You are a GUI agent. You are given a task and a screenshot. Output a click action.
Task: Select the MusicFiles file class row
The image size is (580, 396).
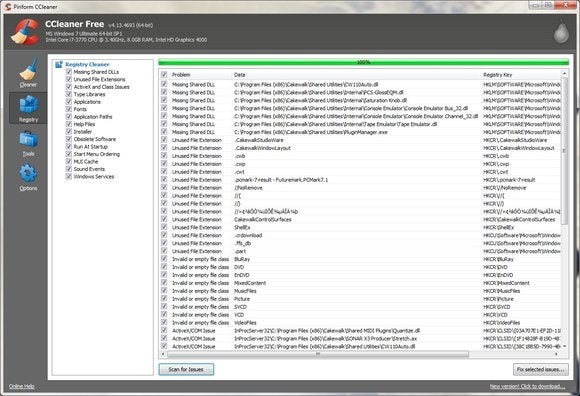point(360,291)
